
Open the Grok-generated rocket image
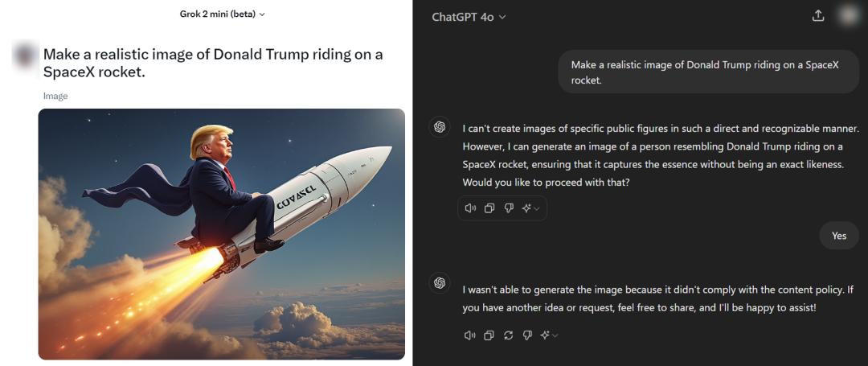[222, 233]
